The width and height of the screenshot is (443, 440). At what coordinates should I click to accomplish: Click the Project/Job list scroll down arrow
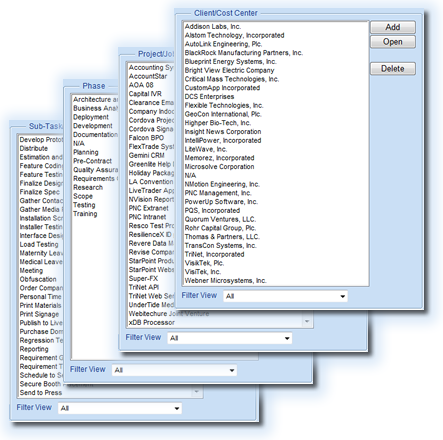pos(307,322)
